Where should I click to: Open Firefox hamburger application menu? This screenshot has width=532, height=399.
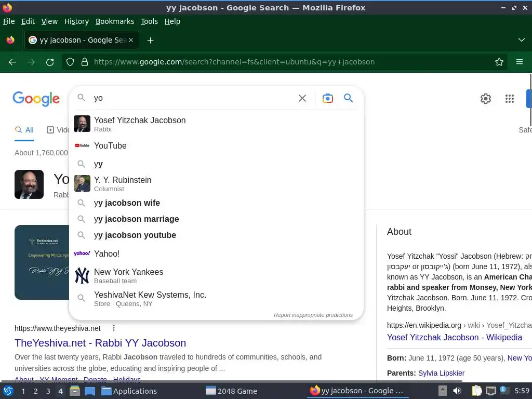tap(520, 62)
